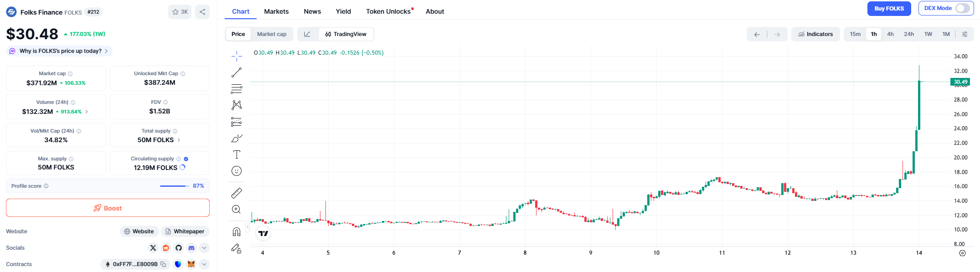Select the crosshair cursor tool
The image size is (980, 272).
[x=236, y=56]
